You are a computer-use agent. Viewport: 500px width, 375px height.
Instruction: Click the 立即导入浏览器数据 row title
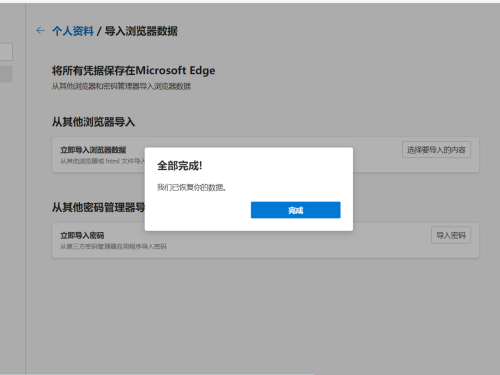coord(93,150)
